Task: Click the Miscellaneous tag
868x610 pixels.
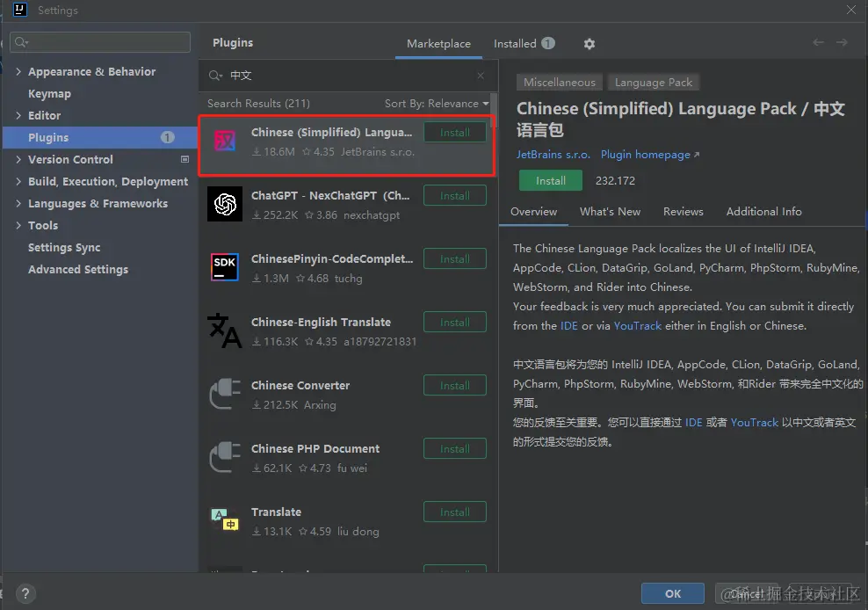Action: click(x=559, y=83)
